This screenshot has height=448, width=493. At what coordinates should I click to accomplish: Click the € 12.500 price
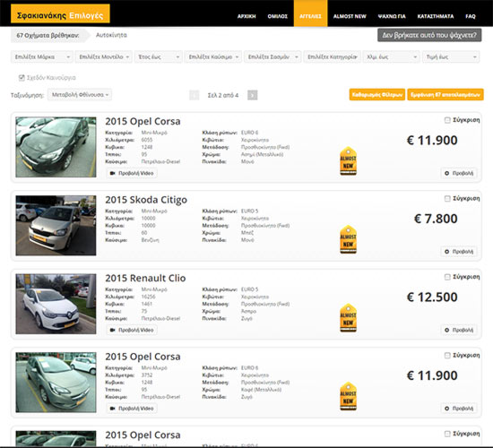[x=432, y=297]
